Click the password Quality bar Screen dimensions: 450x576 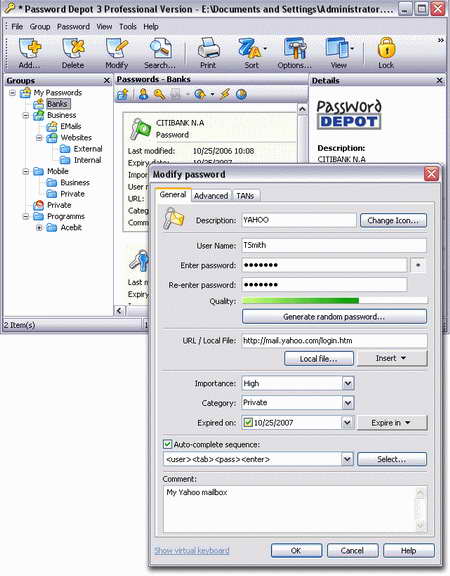334,301
